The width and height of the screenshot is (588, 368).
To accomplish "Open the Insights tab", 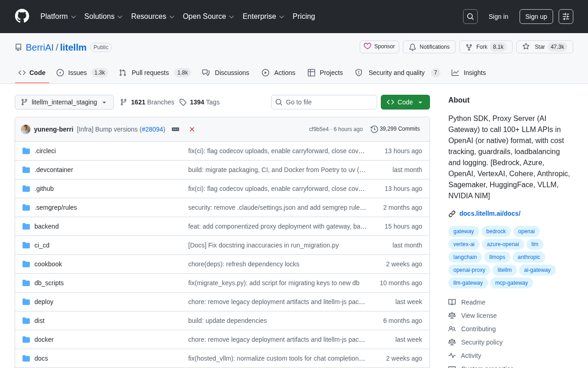I will [x=469, y=73].
